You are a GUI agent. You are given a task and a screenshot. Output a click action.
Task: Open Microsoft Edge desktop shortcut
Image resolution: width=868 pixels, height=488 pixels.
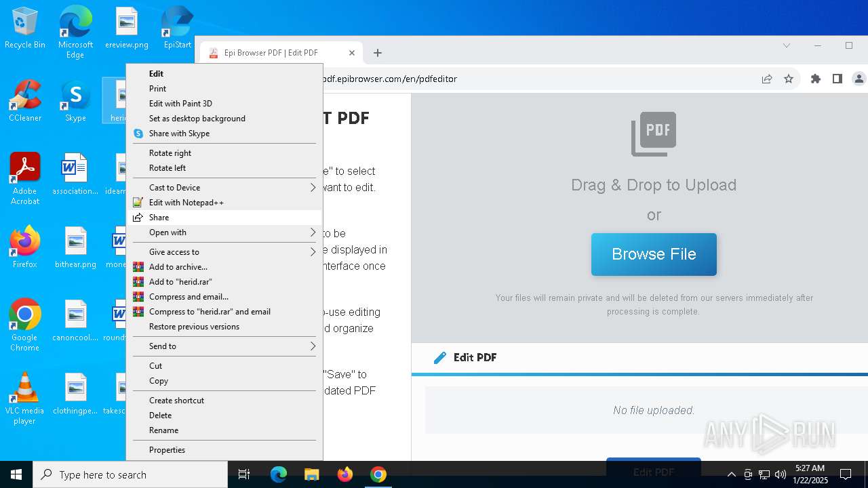[75, 33]
